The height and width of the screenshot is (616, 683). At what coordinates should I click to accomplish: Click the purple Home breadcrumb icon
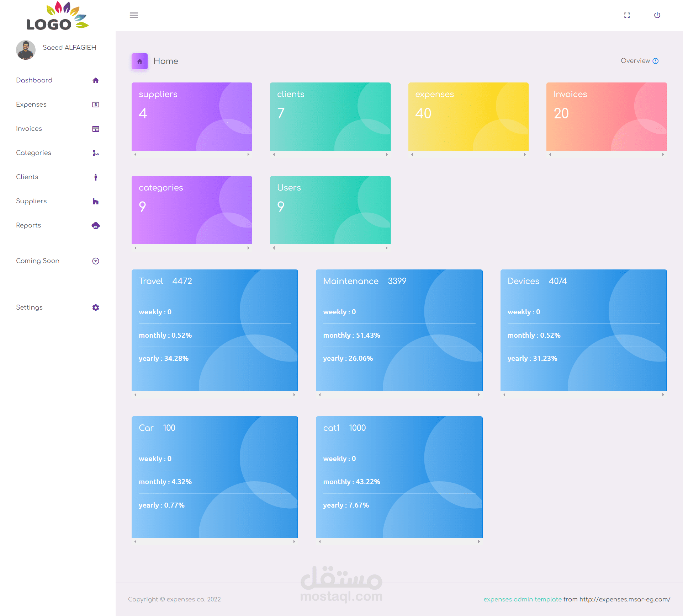139,61
